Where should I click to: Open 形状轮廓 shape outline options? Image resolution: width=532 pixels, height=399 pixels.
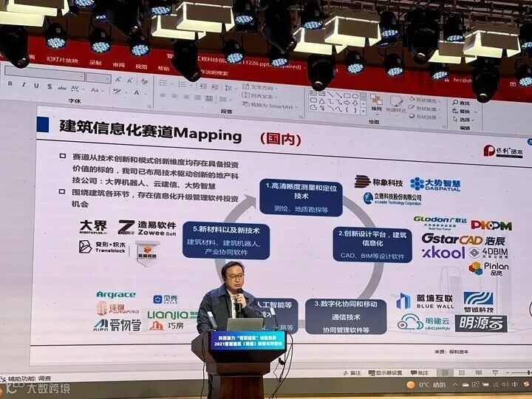pos(424,109)
